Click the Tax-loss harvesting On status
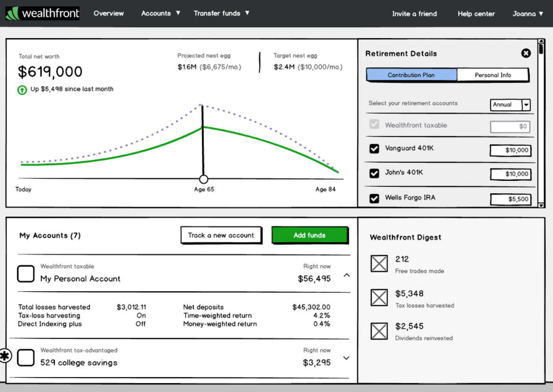Screen dimensions: 553x392 141,316
